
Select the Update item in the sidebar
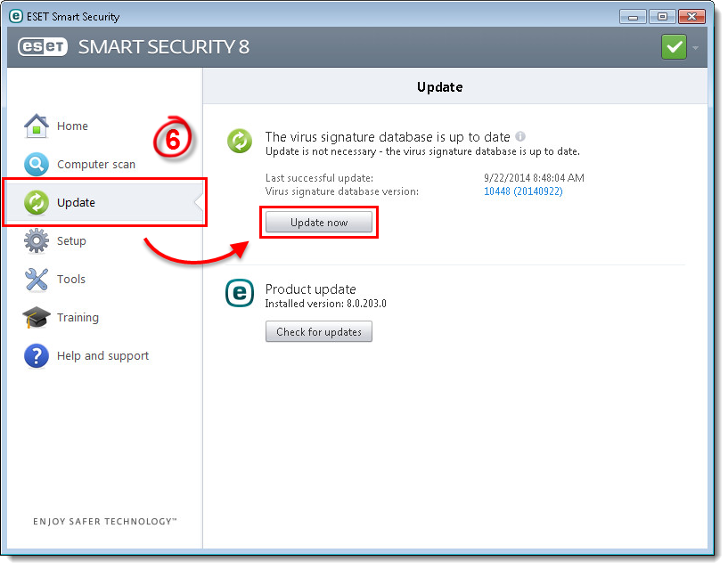(76, 203)
